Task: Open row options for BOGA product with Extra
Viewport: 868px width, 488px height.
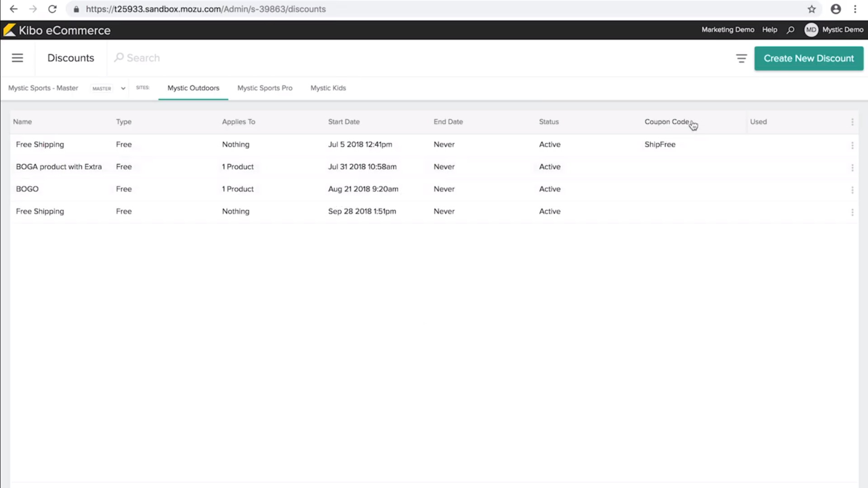Action: pyautogui.click(x=852, y=167)
